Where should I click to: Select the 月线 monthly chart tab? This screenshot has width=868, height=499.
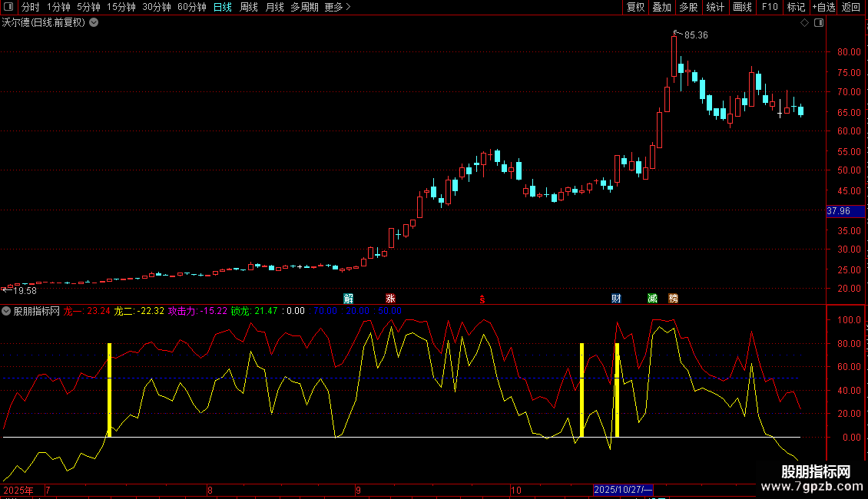click(x=274, y=7)
